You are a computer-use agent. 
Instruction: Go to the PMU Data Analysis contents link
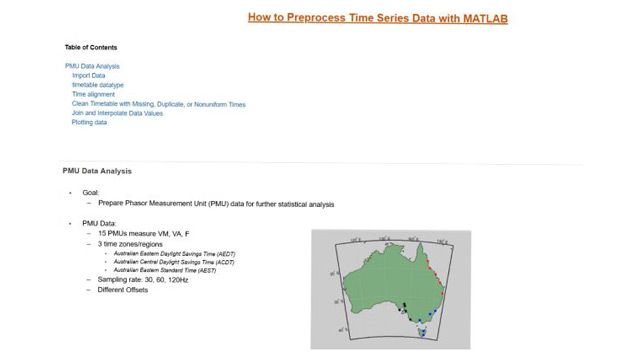tap(92, 66)
